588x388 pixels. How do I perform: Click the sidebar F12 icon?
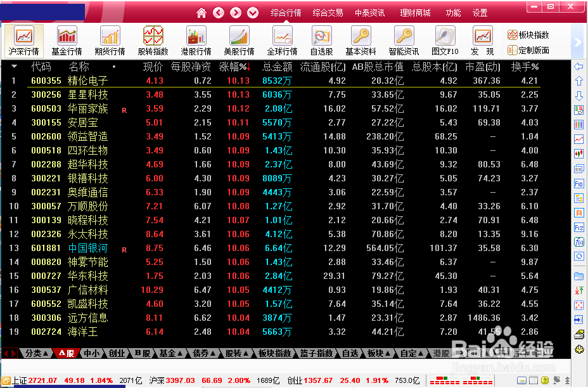[x=579, y=228]
